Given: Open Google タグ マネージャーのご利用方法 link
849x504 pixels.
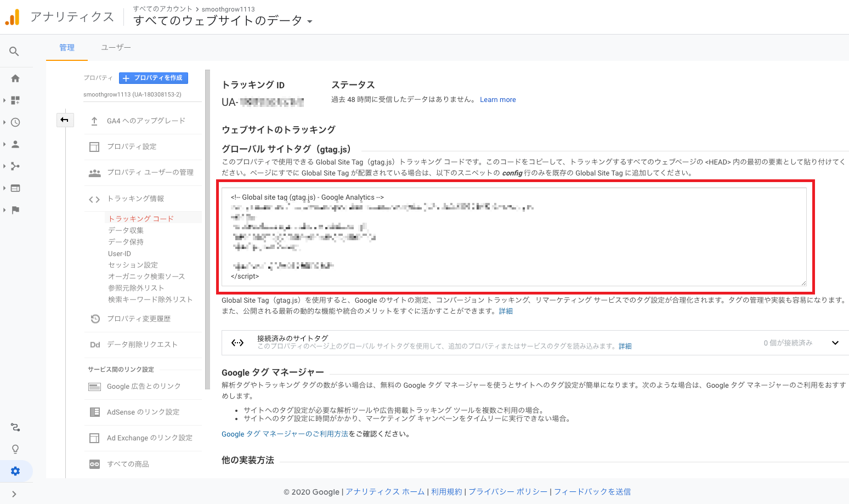Looking at the screenshot, I should (285, 434).
